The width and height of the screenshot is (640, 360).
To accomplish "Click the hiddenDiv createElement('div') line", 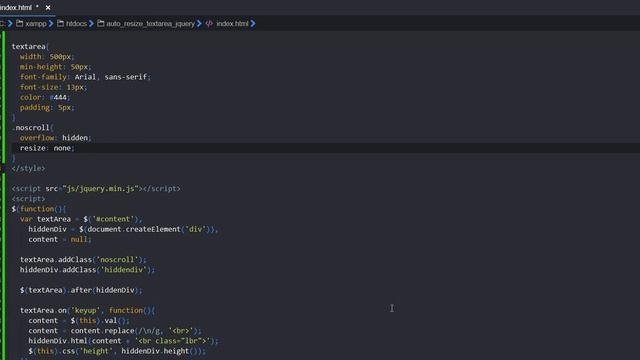I will 123,229.
